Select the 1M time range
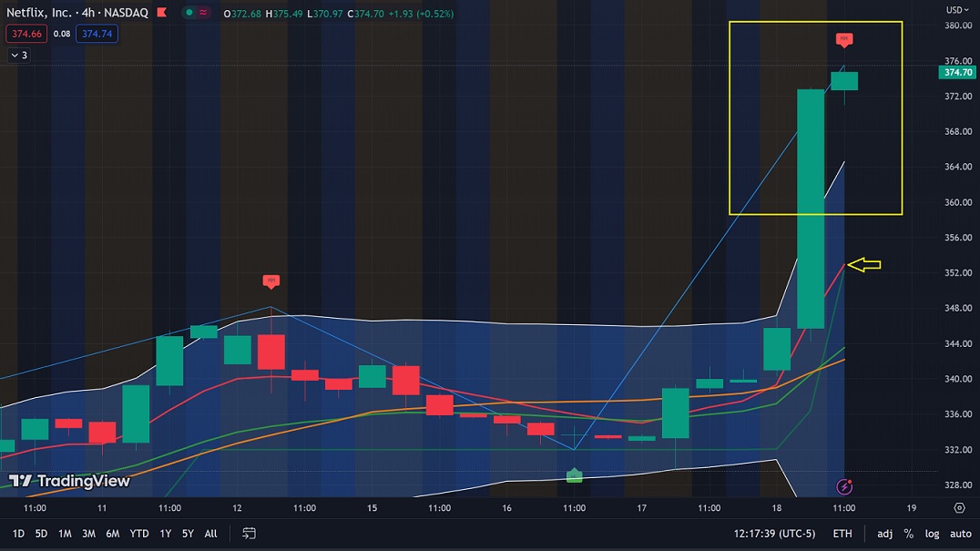Screen dimensions: 980x551 click(65, 534)
